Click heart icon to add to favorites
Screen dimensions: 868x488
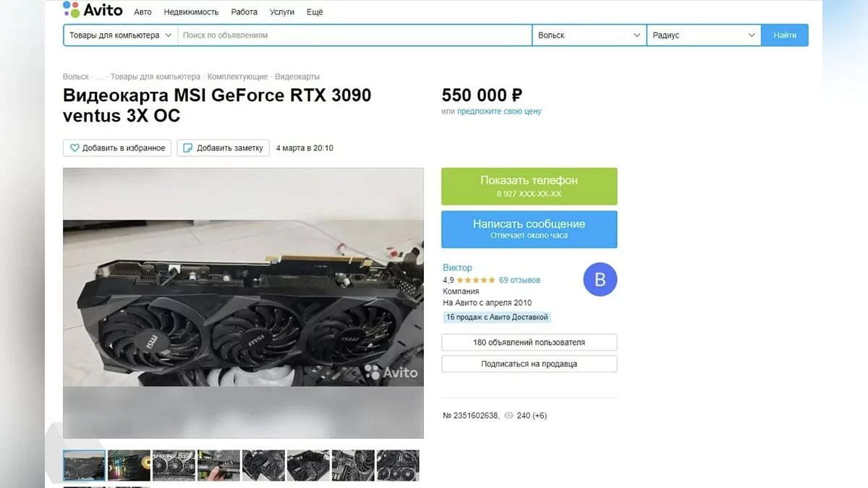tap(75, 148)
